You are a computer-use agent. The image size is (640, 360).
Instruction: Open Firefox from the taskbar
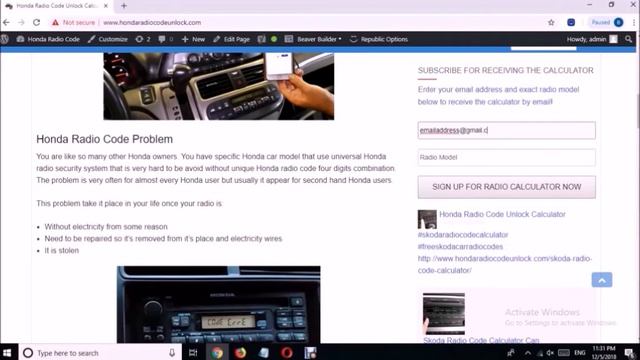240,353
